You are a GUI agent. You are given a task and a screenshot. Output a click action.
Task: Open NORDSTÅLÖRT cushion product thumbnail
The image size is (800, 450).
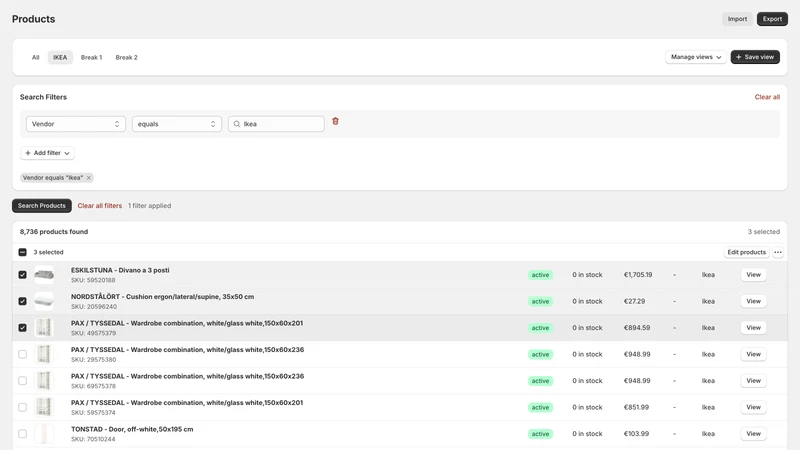tap(44, 301)
